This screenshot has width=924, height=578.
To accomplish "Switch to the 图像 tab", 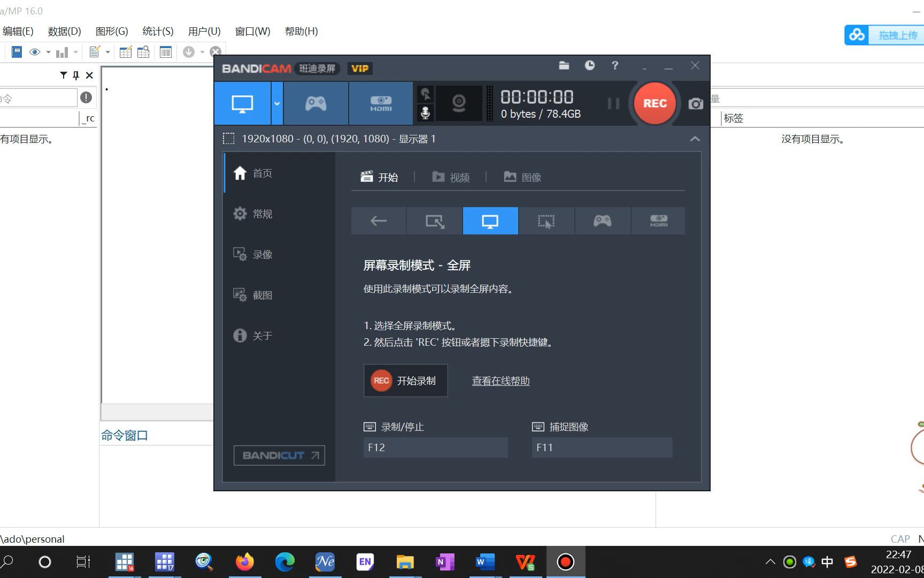I will coord(522,177).
